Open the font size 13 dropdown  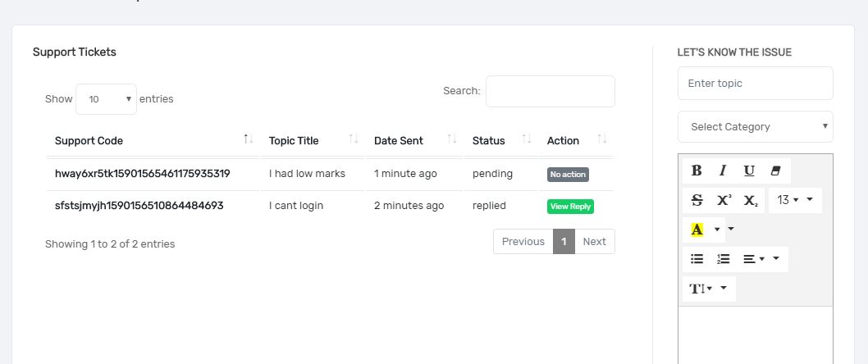(x=794, y=200)
